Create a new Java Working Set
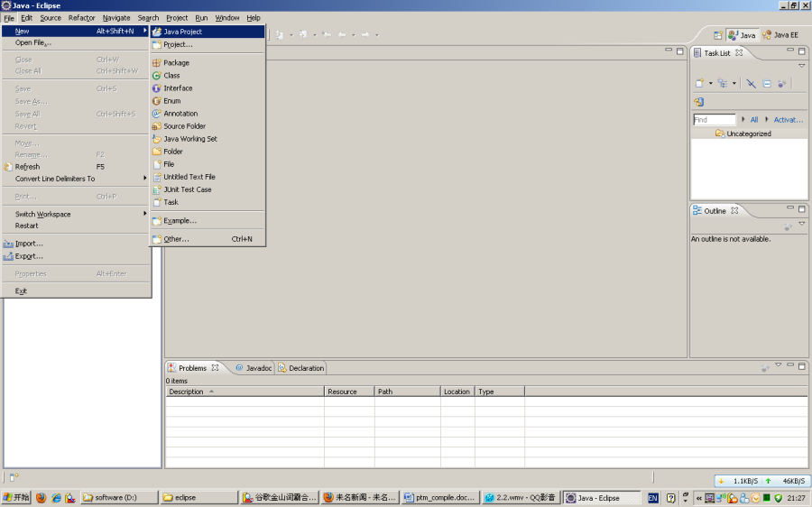The image size is (812, 507). pyautogui.click(x=208, y=139)
